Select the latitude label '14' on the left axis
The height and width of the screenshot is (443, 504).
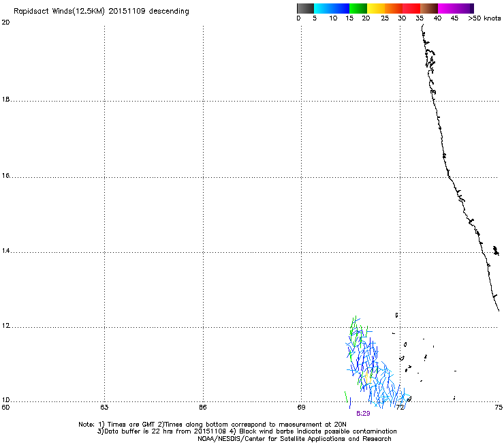(5, 251)
